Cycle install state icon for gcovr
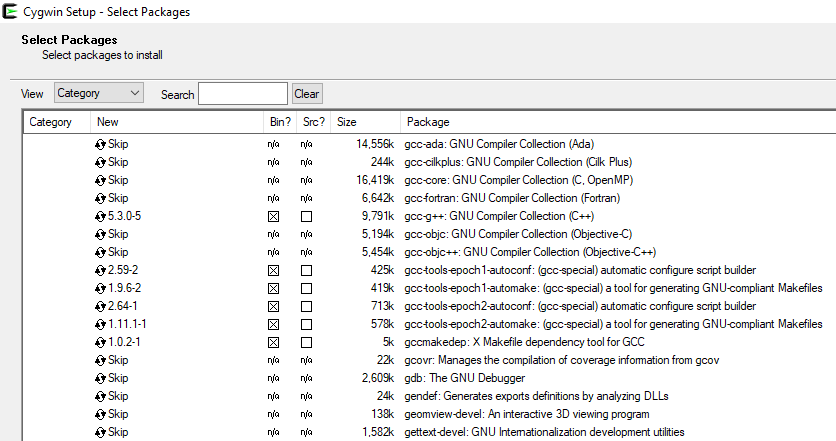Image resolution: width=836 pixels, height=441 pixels. (100, 360)
